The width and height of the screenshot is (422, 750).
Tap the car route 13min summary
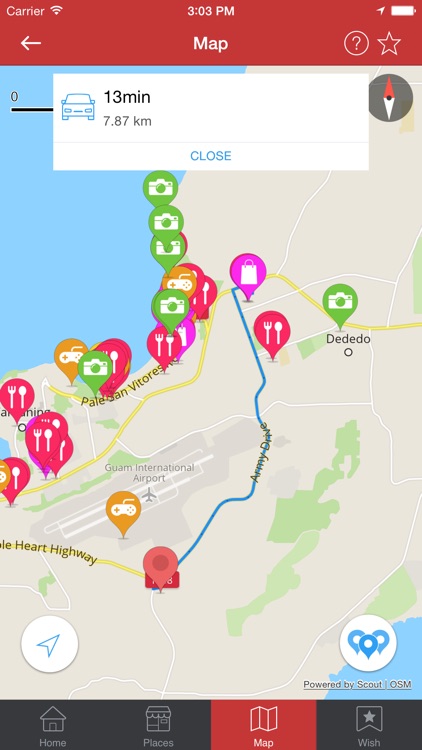211,108
